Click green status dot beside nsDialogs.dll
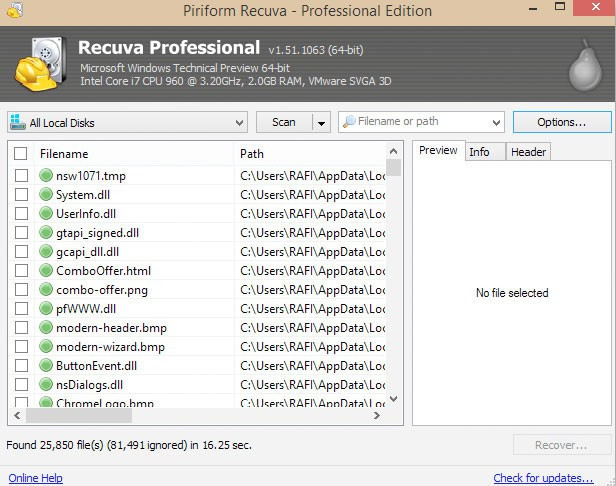 46,385
